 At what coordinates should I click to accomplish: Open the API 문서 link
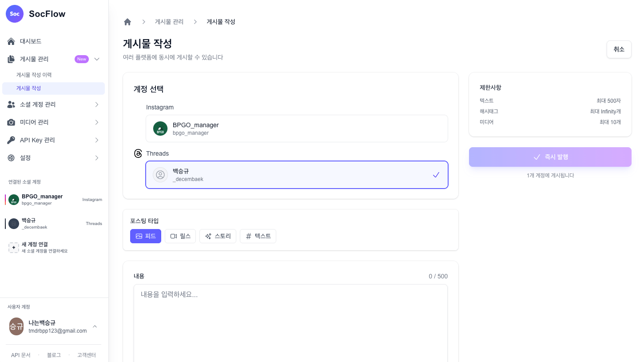coord(21,355)
